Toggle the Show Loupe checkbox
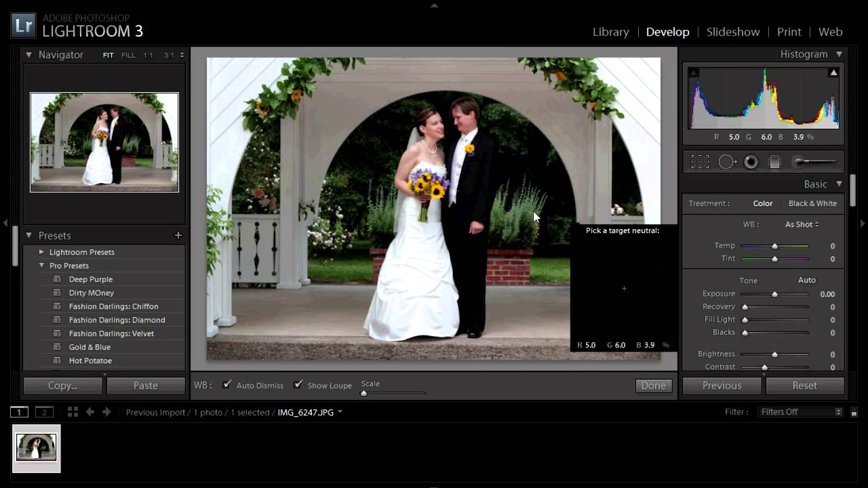868x488 pixels. pos(298,384)
